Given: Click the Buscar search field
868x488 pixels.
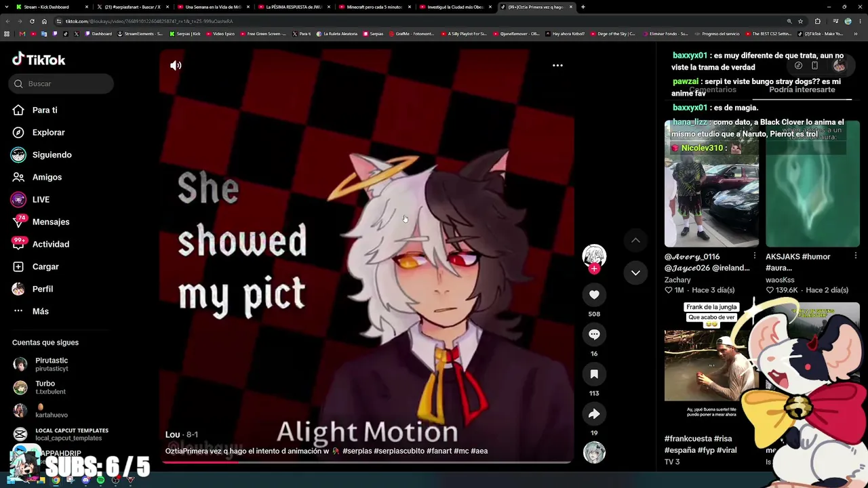Looking at the screenshot, I should tap(62, 83).
